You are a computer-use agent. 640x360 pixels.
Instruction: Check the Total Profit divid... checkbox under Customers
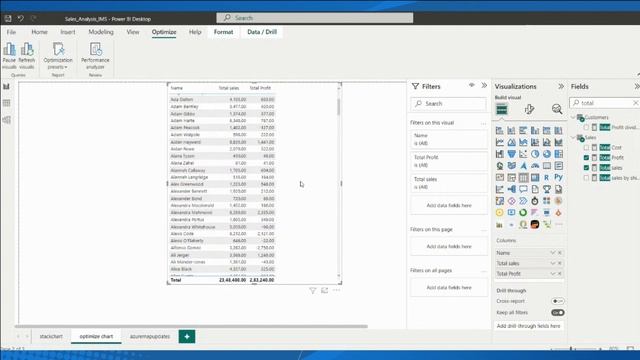(x=586, y=127)
